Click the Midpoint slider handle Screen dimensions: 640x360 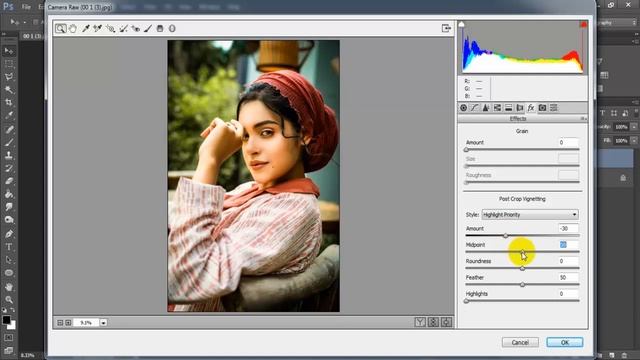click(x=522, y=252)
